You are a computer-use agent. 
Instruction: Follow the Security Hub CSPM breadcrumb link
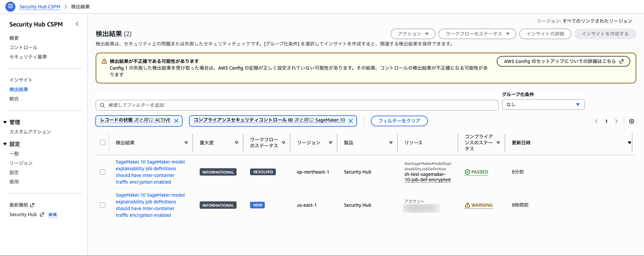[40, 7]
